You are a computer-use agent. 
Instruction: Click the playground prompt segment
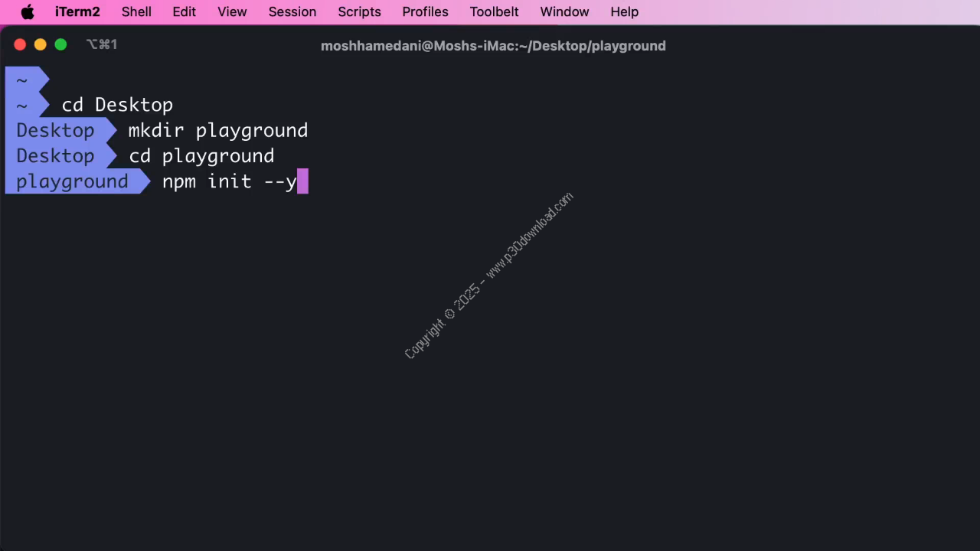pyautogui.click(x=77, y=181)
